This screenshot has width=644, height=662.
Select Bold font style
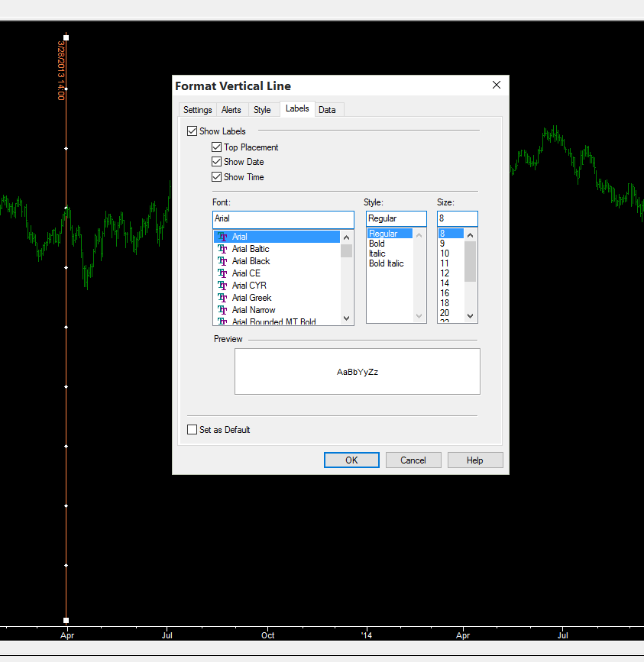390,244
